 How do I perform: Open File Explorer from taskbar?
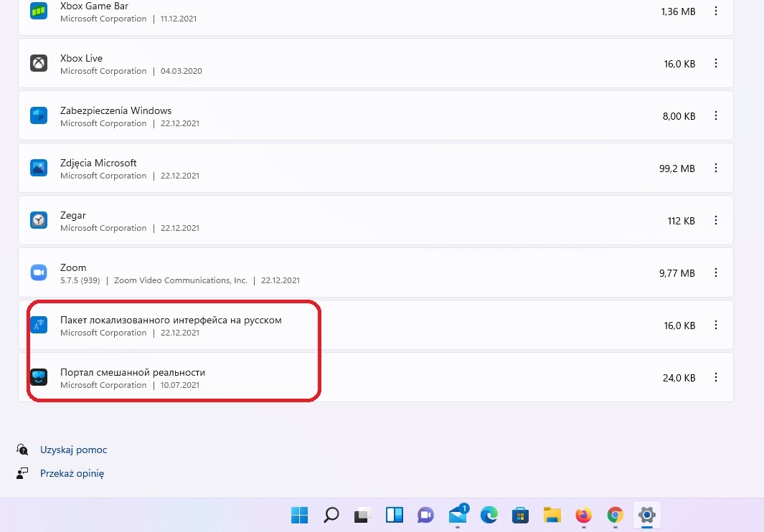point(552,515)
